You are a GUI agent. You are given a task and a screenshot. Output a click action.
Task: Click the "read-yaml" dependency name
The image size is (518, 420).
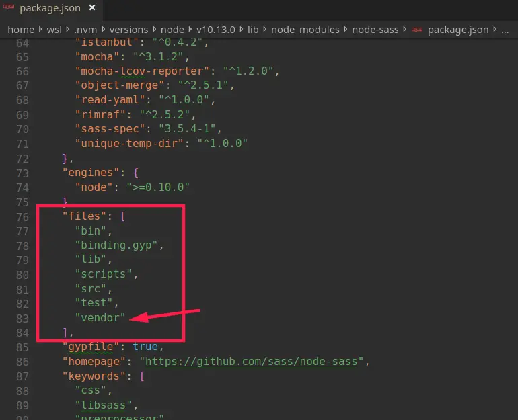[x=110, y=99]
